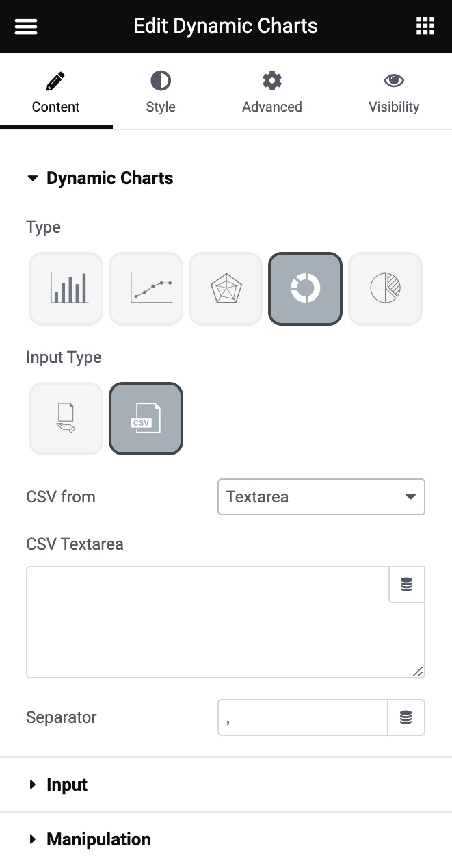
Task: Open the CSV from dropdown
Action: [x=321, y=497]
